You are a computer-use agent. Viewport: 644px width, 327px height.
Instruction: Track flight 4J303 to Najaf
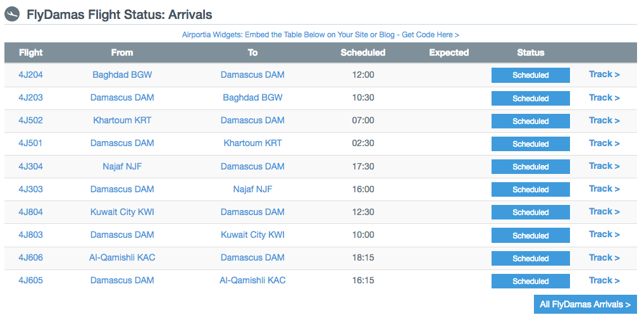(x=604, y=189)
